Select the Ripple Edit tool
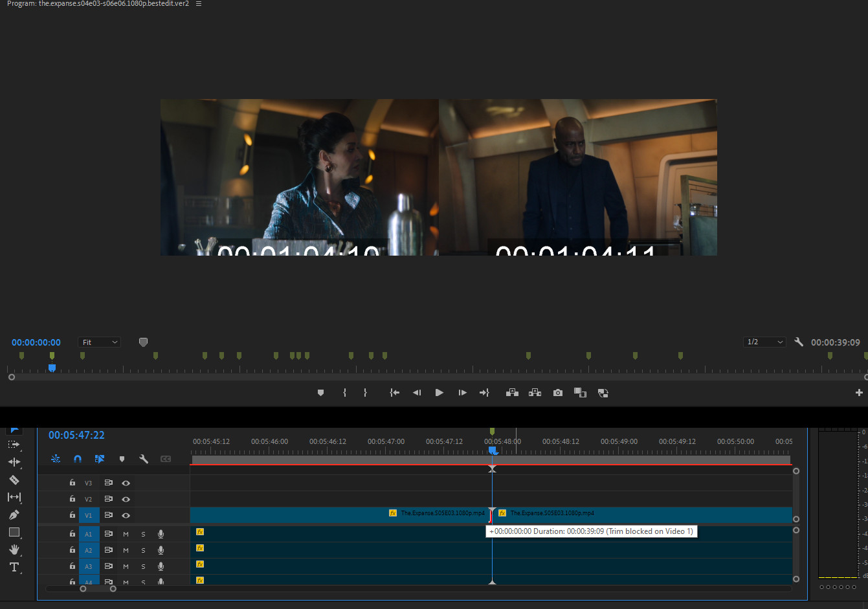 click(x=14, y=462)
